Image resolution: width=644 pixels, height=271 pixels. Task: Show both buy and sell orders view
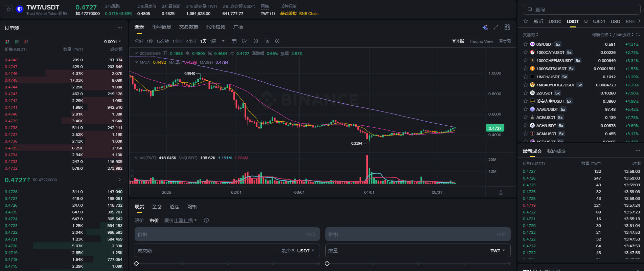point(7,42)
